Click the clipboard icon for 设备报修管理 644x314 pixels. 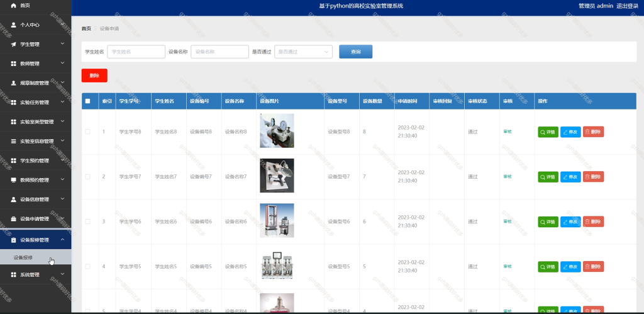tap(14, 240)
